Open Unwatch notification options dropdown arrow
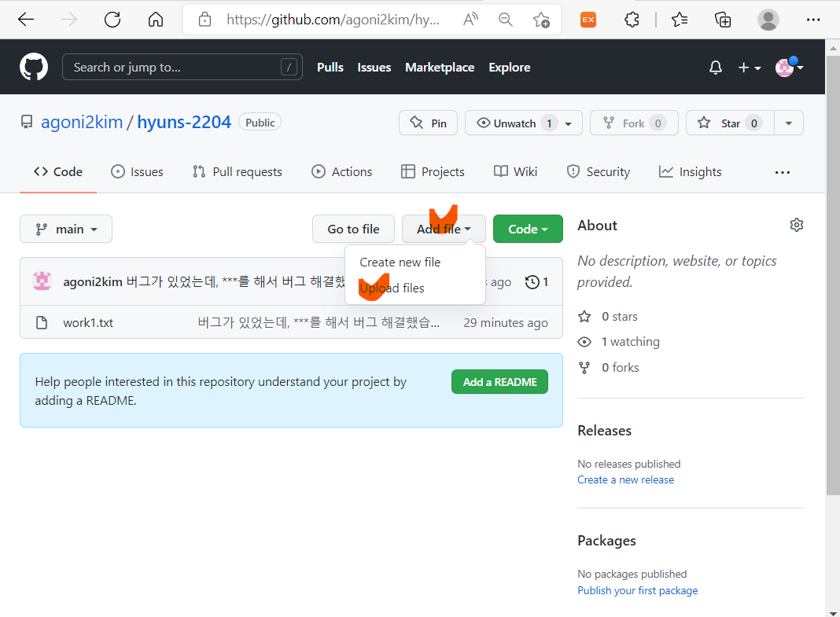This screenshot has height=617, width=840. [x=569, y=123]
